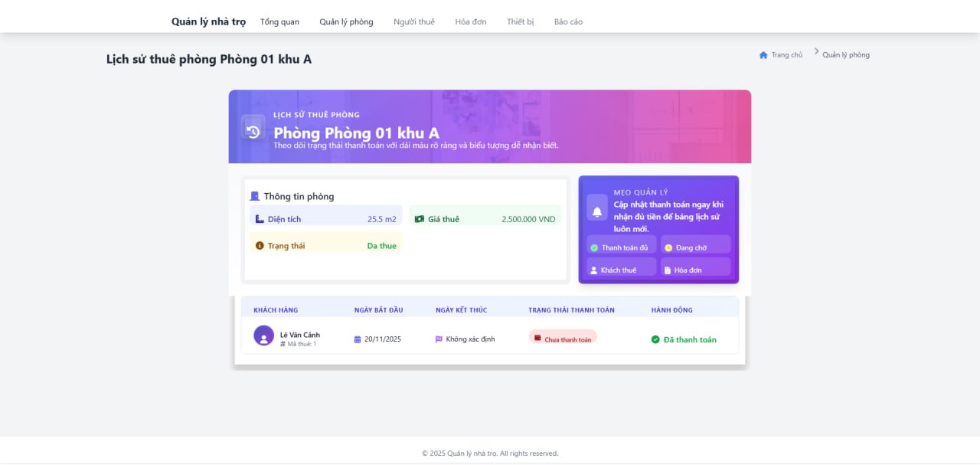Switch to the Thiết bị tab

520,21
